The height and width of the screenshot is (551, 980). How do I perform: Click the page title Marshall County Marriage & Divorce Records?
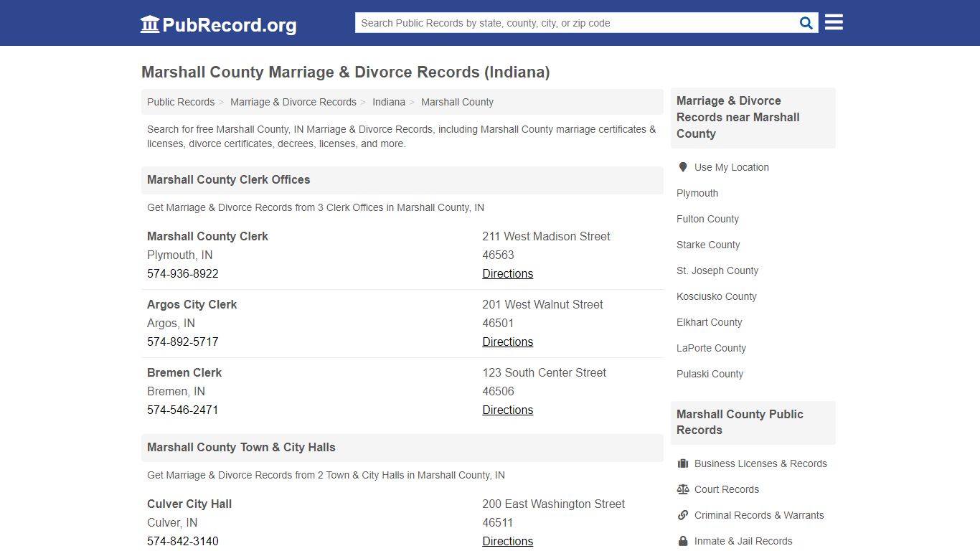(346, 72)
